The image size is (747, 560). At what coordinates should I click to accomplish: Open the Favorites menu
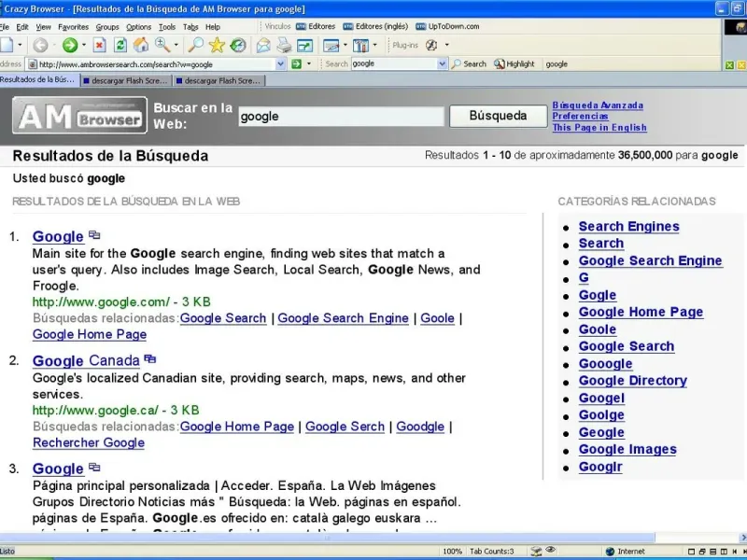click(x=74, y=27)
